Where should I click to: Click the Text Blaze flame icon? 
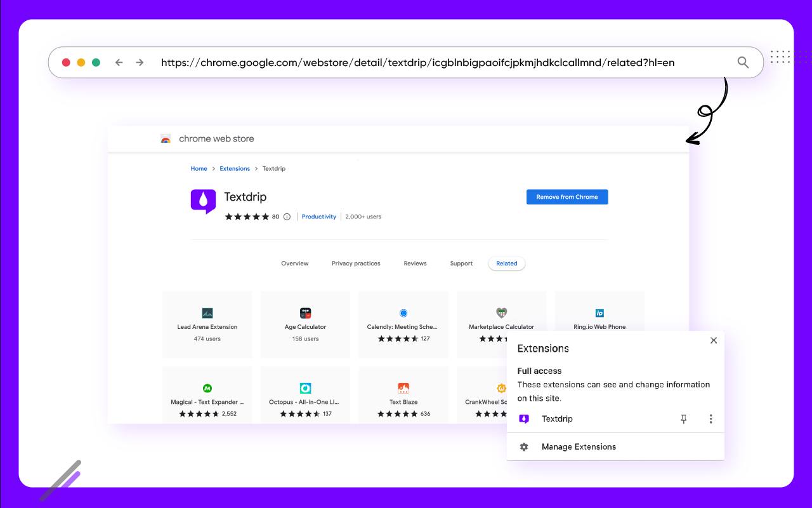403,387
